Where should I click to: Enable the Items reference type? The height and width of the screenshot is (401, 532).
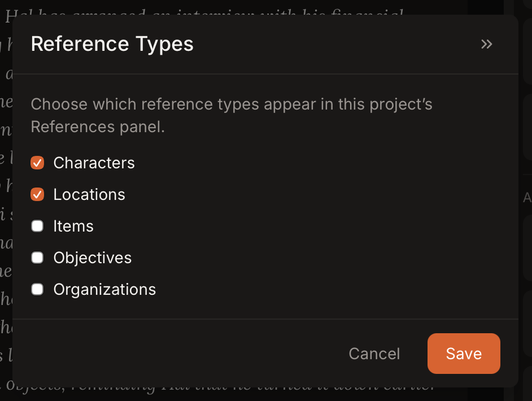tap(37, 226)
